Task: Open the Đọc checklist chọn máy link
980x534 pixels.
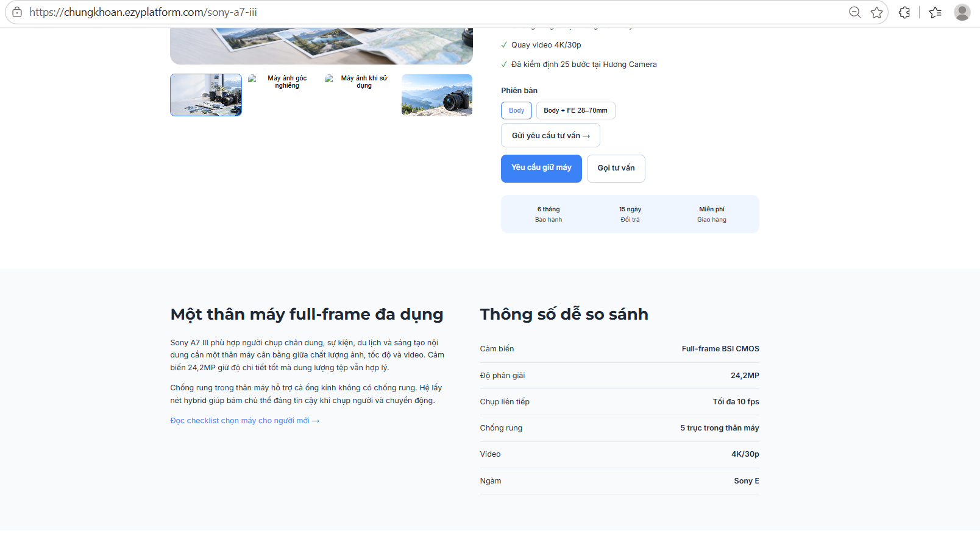Action: click(245, 421)
